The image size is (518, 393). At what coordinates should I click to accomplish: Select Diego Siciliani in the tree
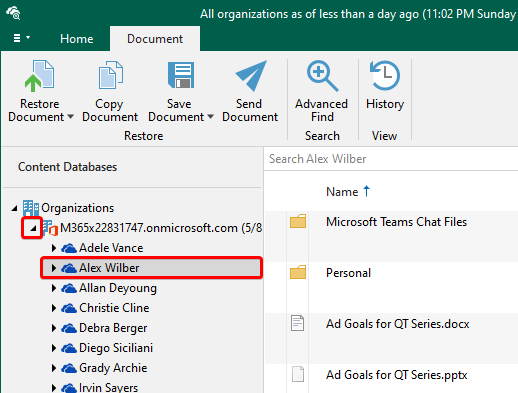pyautogui.click(x=116, y=348)
